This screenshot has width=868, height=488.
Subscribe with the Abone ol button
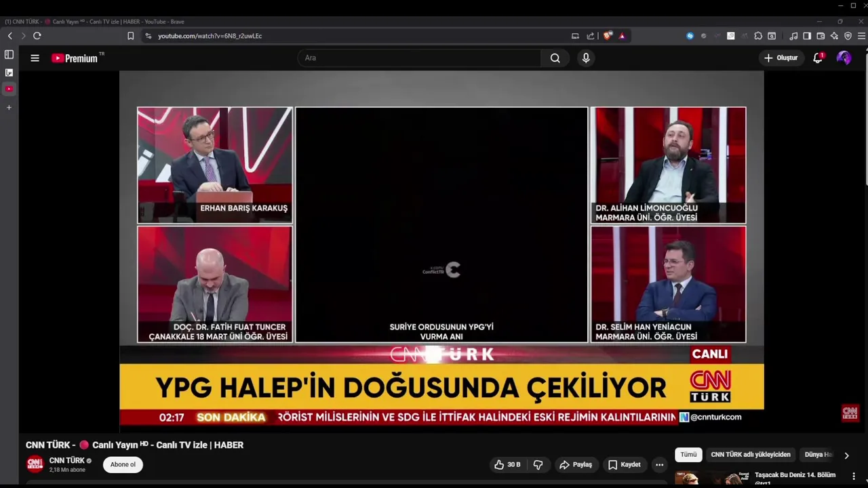pos(123,464)
